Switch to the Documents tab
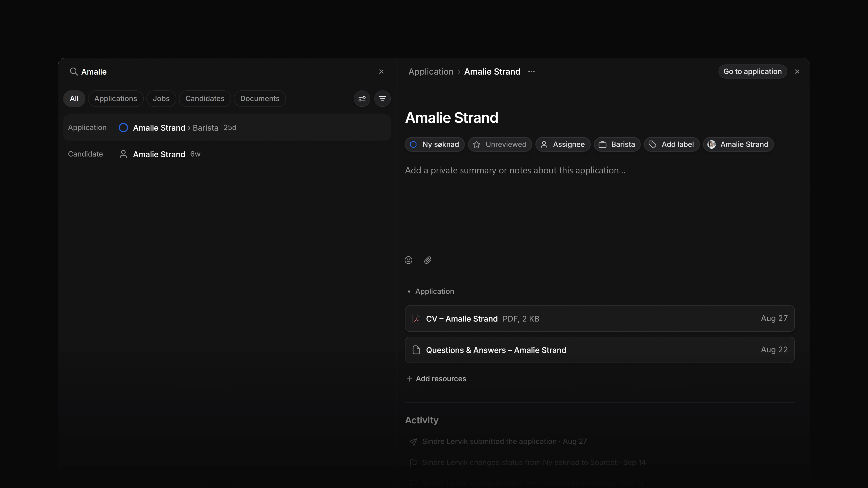Image resolution: width=868 pixels, height=488 pixels. 260,99
